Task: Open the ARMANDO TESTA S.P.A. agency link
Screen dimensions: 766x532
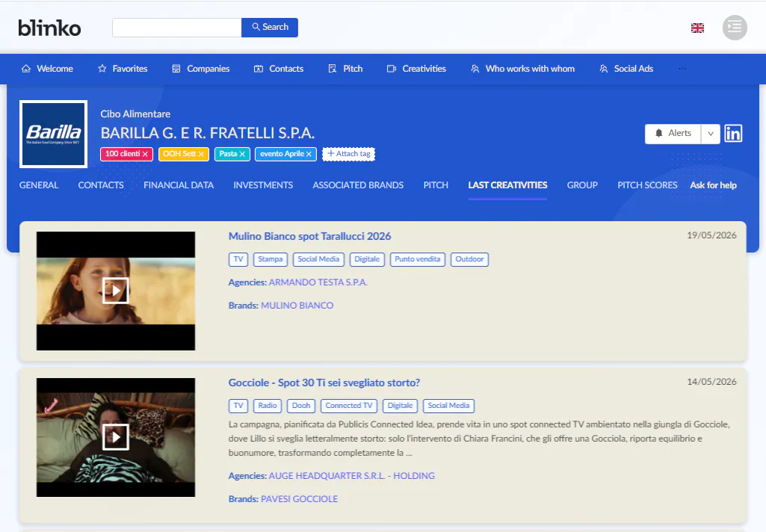Action: tap(318, 282)
